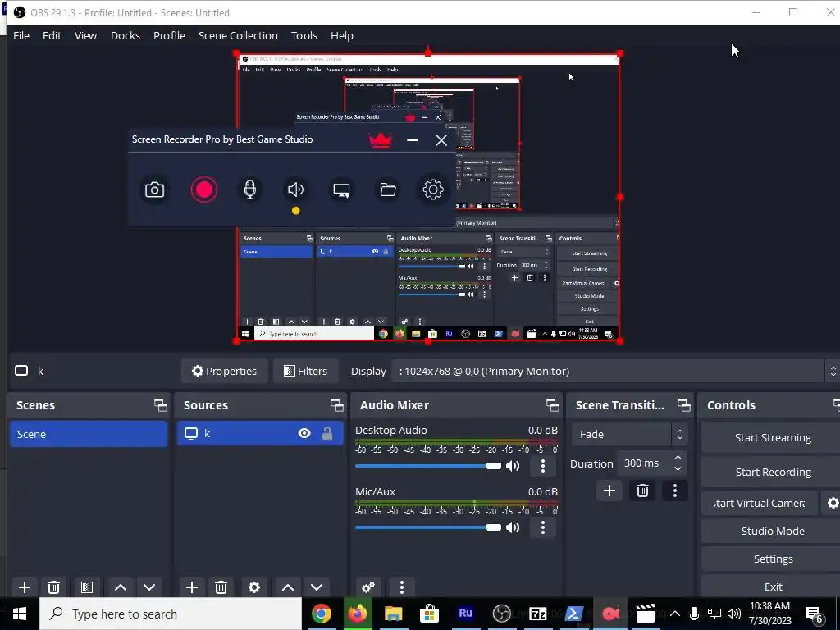Click the red crown premium icon
Screen dimensions: 840x630
[381, 140]
